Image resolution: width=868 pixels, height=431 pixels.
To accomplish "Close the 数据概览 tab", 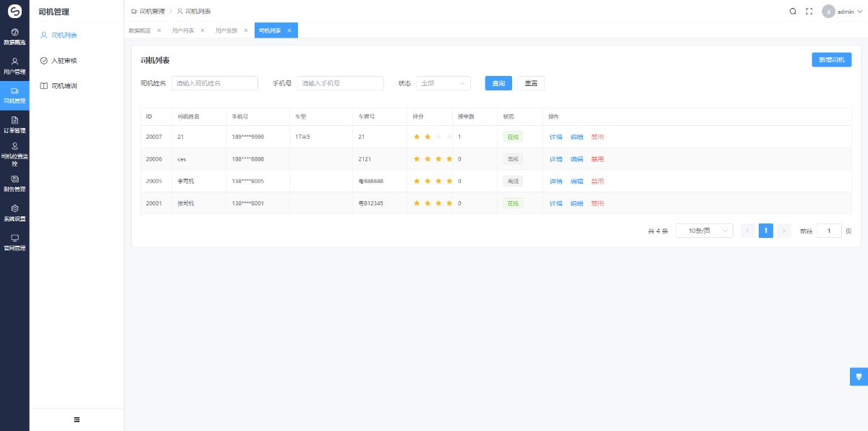I will [x=159, y=30].
